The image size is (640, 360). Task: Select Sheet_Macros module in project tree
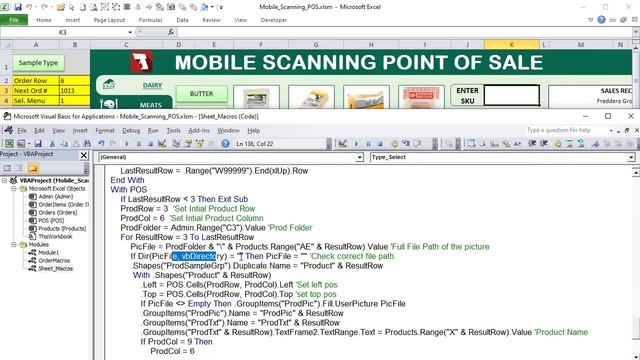click(x=56, y=269)
